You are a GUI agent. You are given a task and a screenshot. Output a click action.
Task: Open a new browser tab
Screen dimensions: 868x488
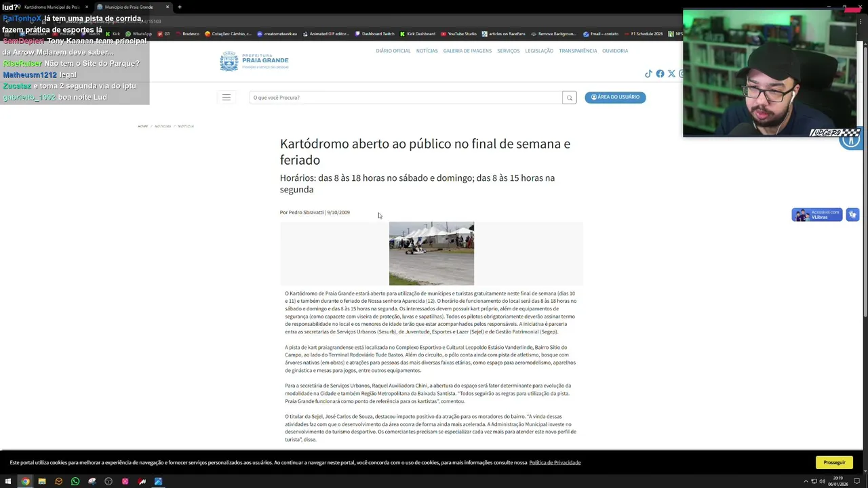(180, 7)
